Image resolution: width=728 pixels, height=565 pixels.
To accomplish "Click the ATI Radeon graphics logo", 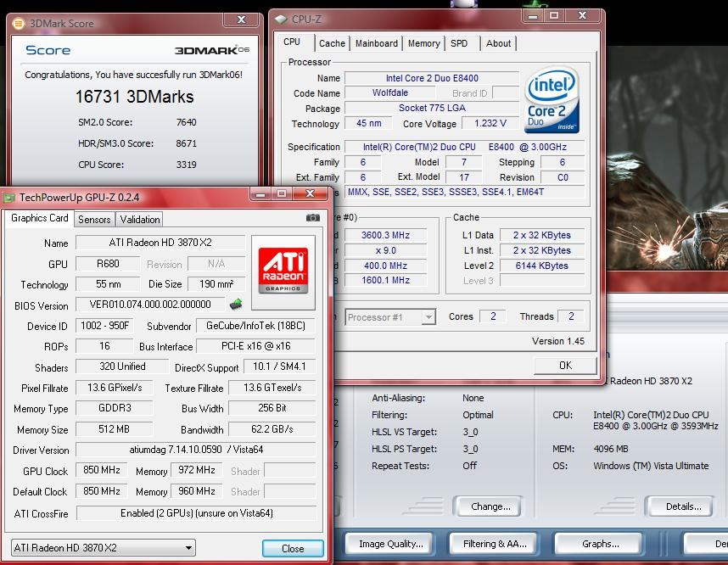I will (283, 272).
